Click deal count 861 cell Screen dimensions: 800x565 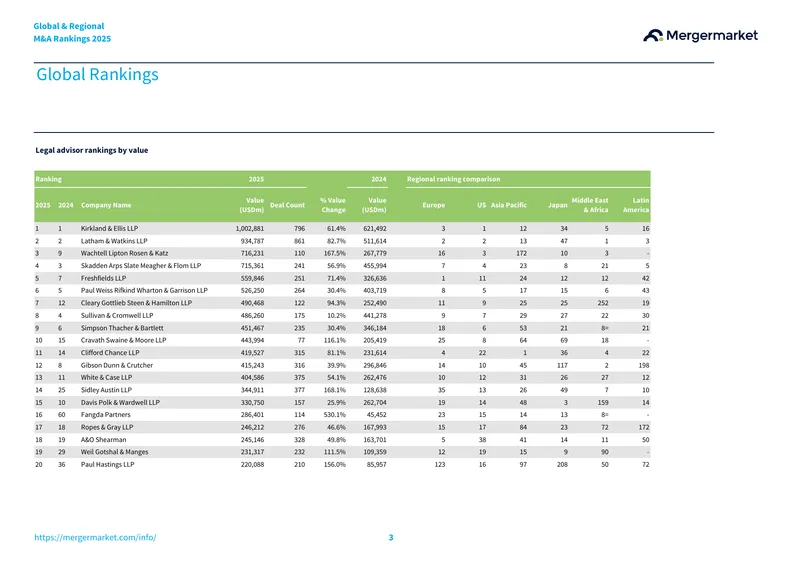299,241
